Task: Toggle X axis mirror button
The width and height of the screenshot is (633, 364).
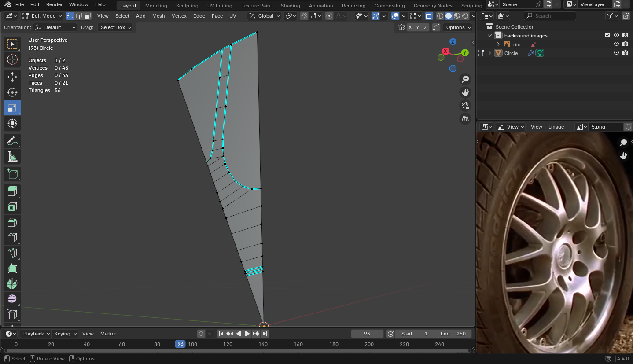Action: tap(410, 27)
